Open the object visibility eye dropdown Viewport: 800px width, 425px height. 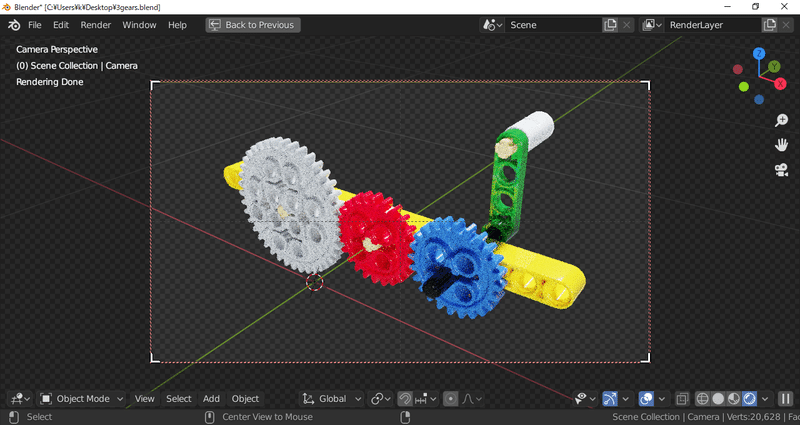[586, 399]
